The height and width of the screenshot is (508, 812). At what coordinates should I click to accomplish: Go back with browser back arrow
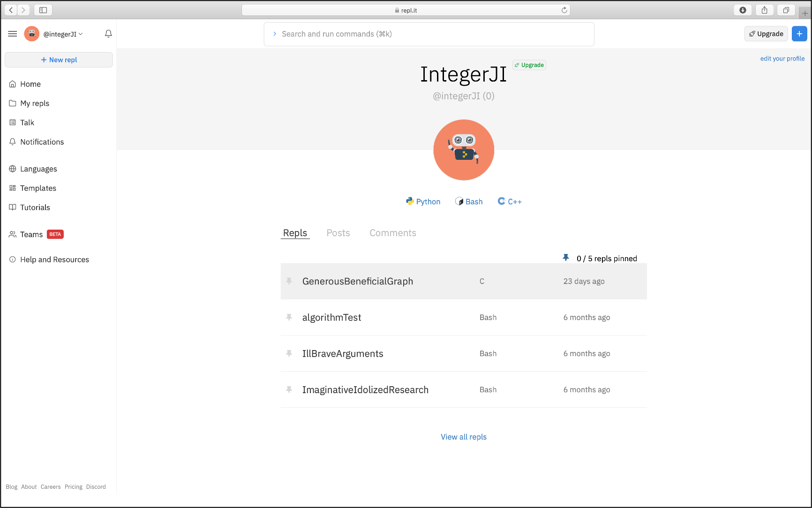pyautogui.click(x=11, y=10)
